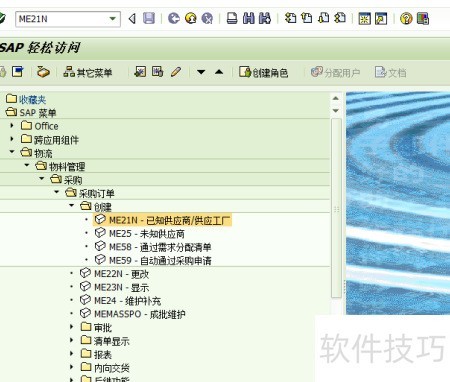Click the Find binoculars icon
Image resolution: width=450 pixels, height=382 pixels.
click(249, 18)
